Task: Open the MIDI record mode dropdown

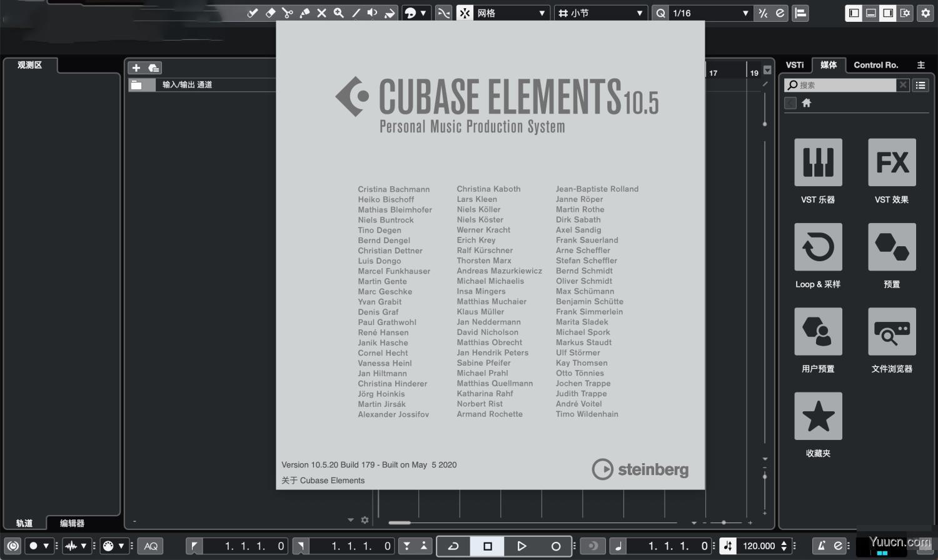Action: point(114,546)
